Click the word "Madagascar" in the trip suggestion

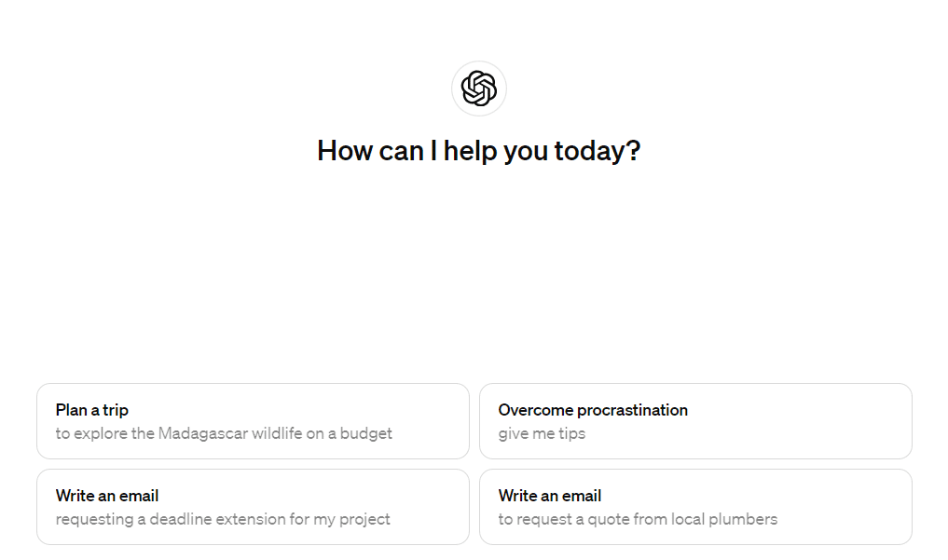tap(198, 433)
